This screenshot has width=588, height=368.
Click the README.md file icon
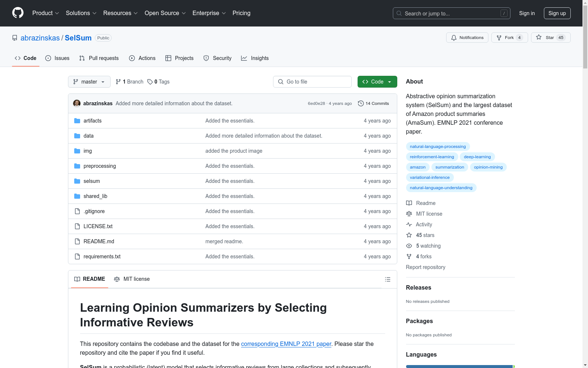pyautogui.click(x=77, y=241)
